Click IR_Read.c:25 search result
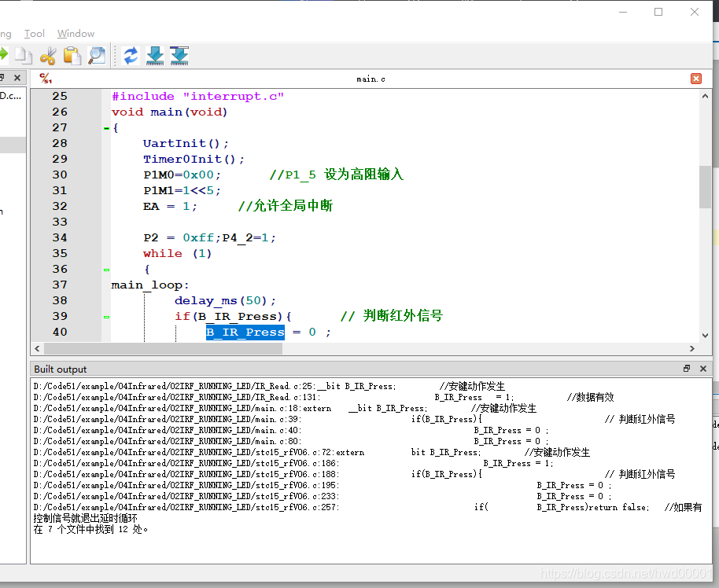This screenshot has width=719, height=588. [269, 386]
